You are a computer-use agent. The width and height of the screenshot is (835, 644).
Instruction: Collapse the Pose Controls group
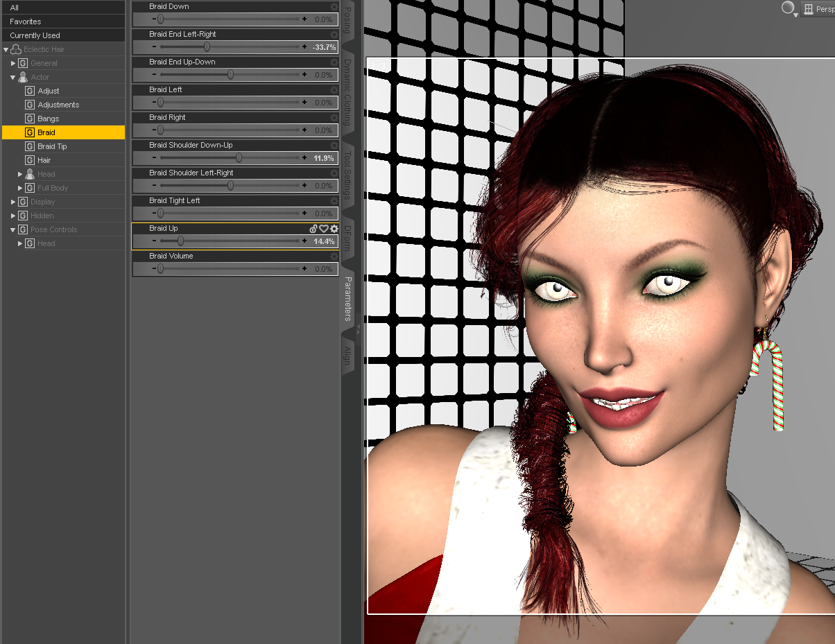click(x=13, y=229)
